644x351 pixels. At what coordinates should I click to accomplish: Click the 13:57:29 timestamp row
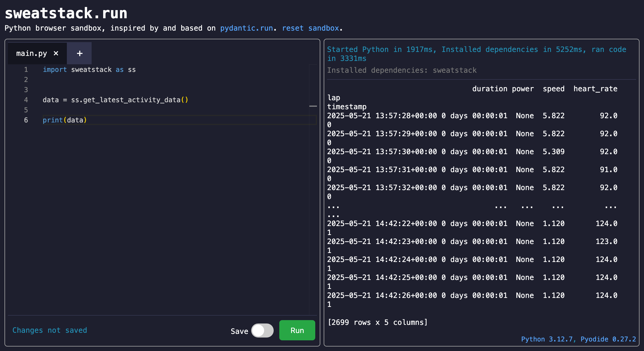tap(472, 134)
